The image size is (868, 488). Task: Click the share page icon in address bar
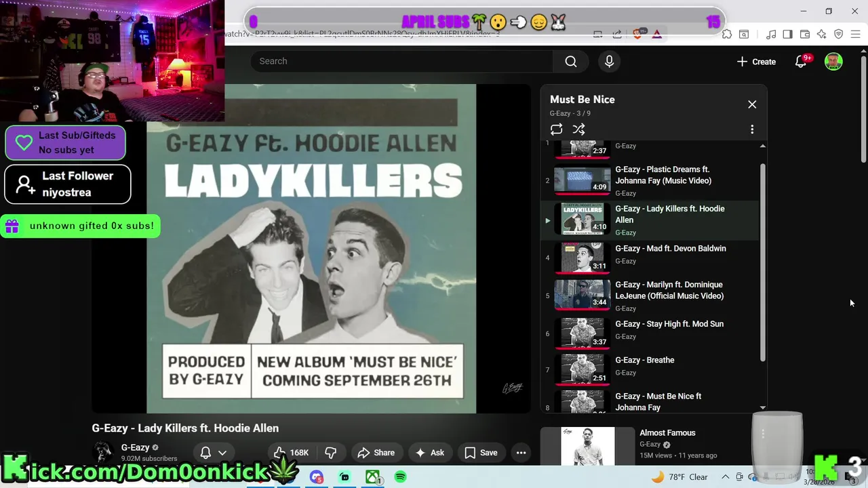point(617,34)
